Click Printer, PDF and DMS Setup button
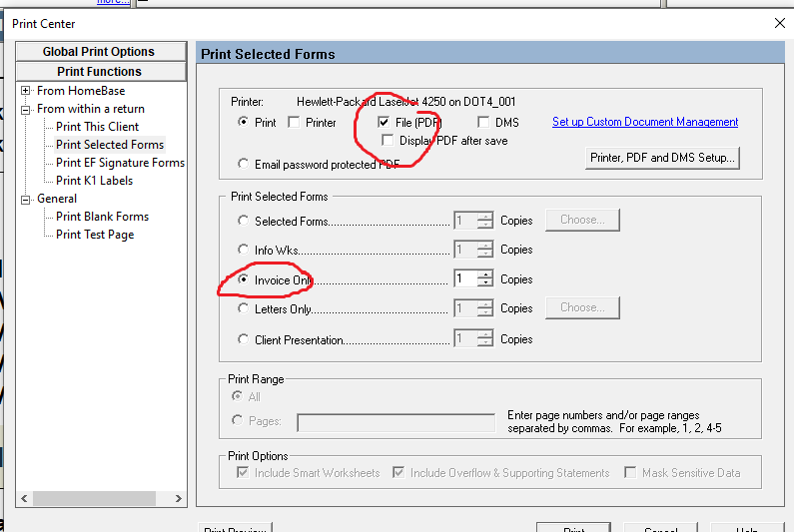Image resolution: width=794 pixels, height=532 pixels. [662, 158]
